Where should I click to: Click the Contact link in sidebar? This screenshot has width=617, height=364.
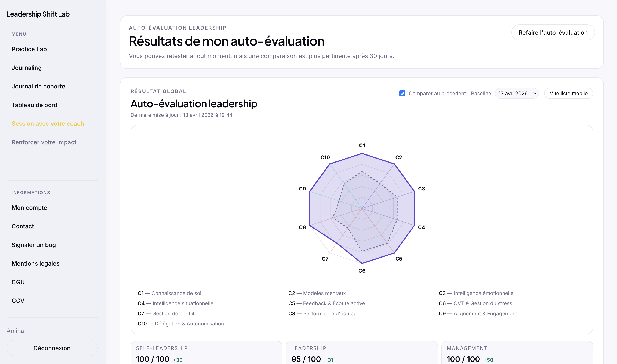[23, 226]
